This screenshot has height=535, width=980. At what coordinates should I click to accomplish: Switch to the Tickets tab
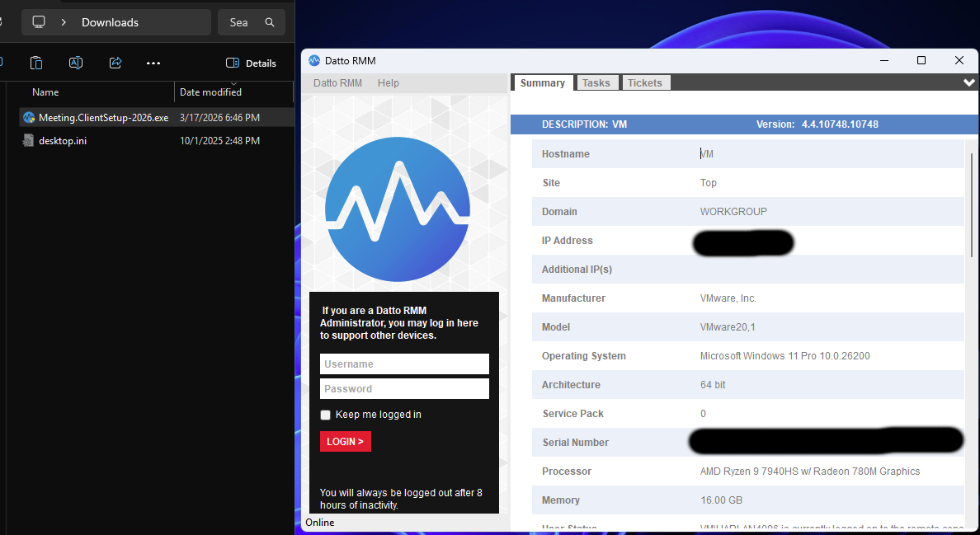[645, 83]
